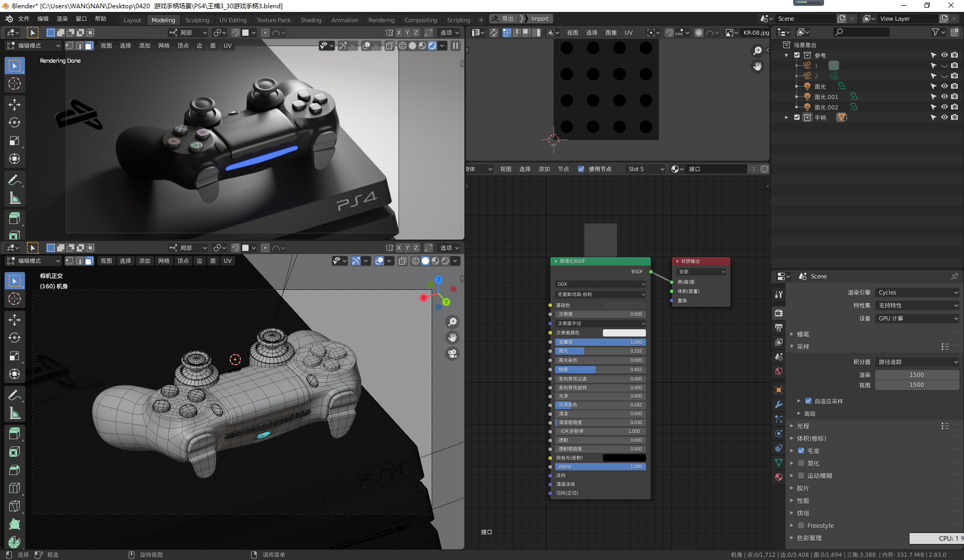Click the render samples 1500 field
Image resolution: width=964 pixels, height=560 pixels.
click(917, 375)
